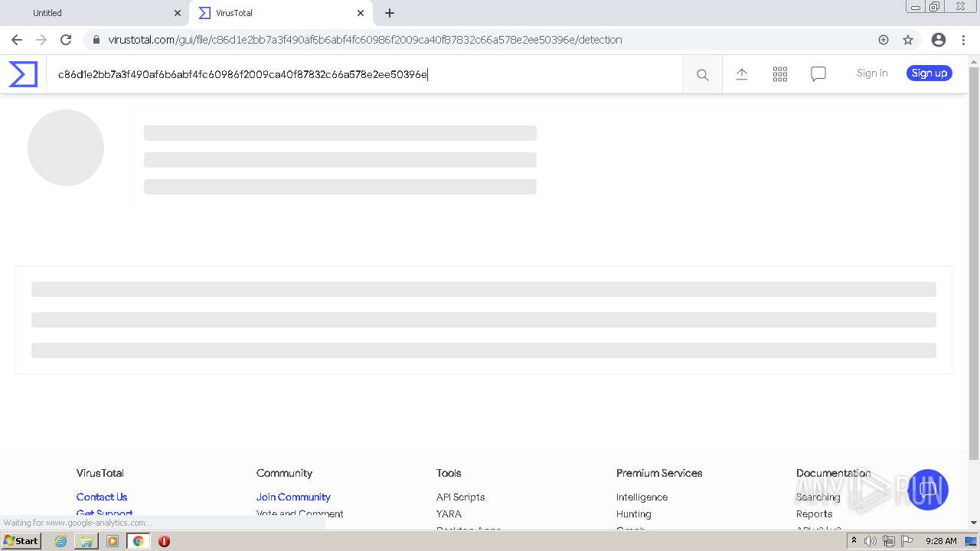980x551 pixels.
Task: Open Windows Explorer folder in taskbar
Action: pyautogui.click(x=87, y=541)
